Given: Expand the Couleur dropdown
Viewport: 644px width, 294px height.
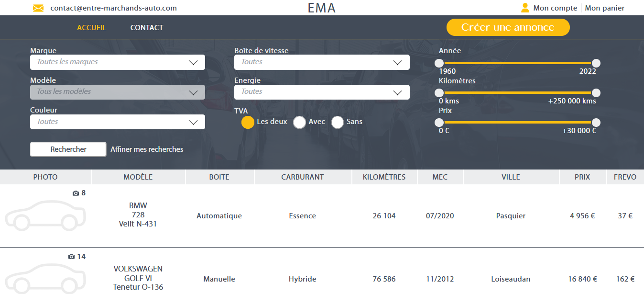Looking at the screenshot, I should click(x=118, y=122).
